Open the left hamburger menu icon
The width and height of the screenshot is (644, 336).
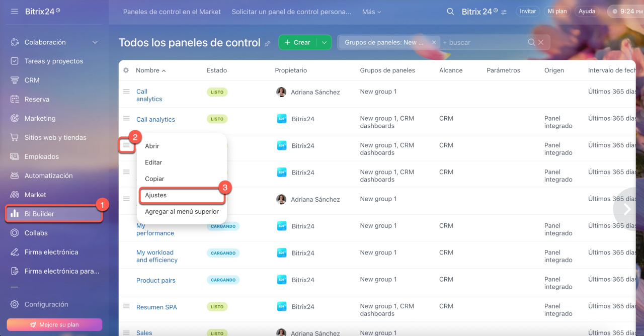tap(14, 11)
